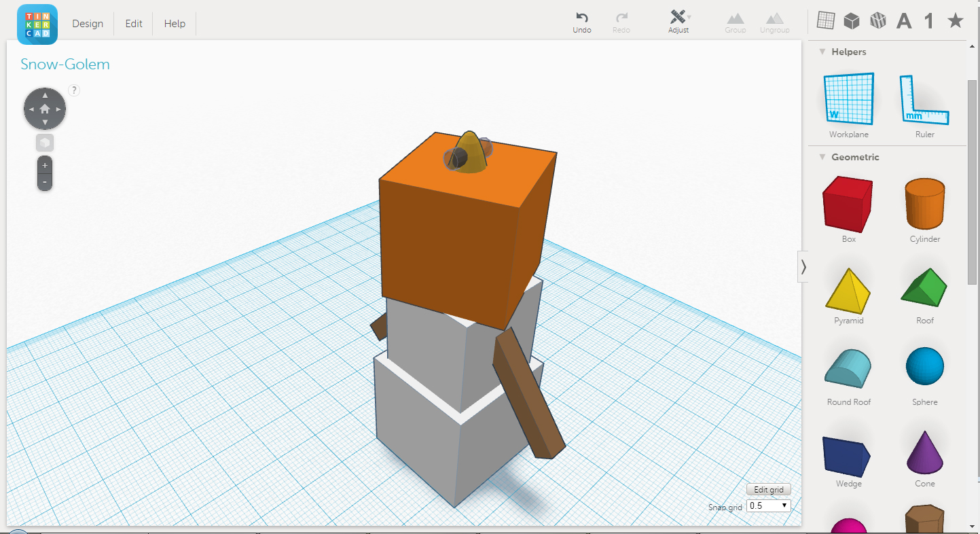Collapse the Helpers section
This screenshot has width=980, height=534.
pyautogui.click(x=822, y=52)
